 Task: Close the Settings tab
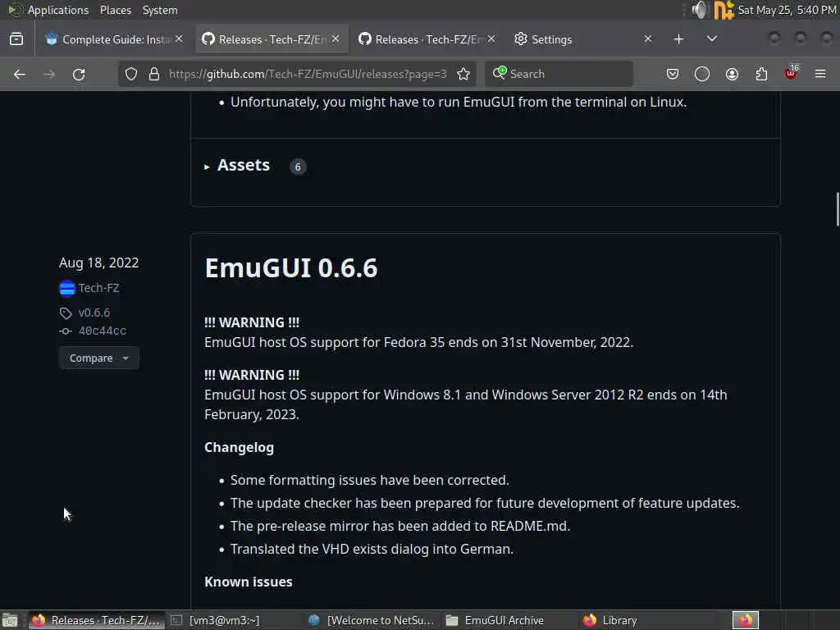pyautogui.click(x=648, y=39)
